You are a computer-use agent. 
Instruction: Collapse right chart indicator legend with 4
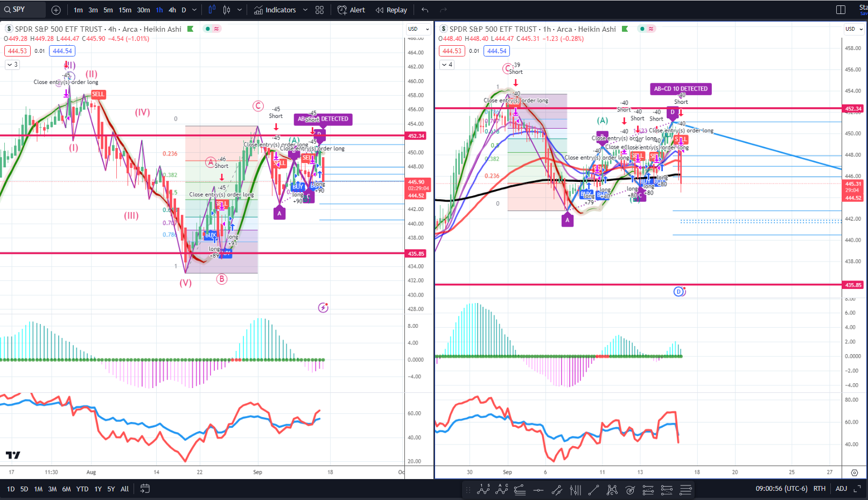447,65
